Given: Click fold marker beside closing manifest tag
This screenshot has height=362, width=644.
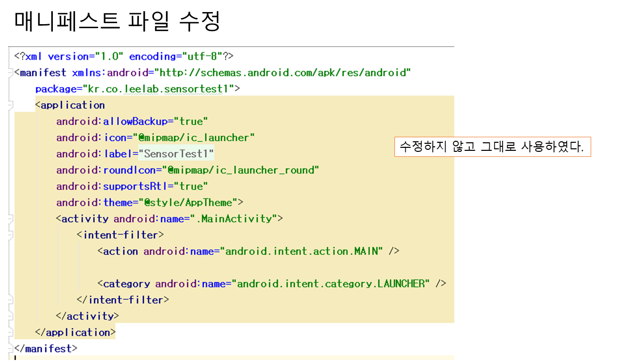Looking at the screenshot, I should tap(11, 348).
